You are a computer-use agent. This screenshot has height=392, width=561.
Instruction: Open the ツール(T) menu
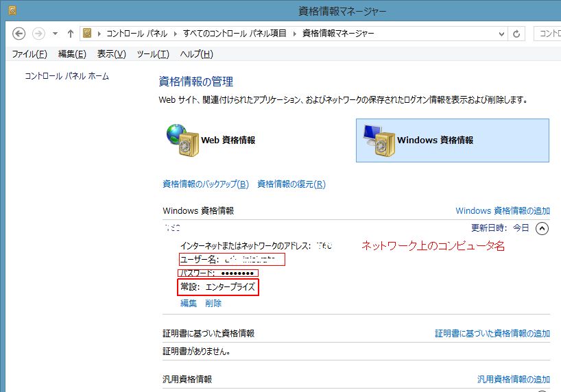click(x=153, y=54)
